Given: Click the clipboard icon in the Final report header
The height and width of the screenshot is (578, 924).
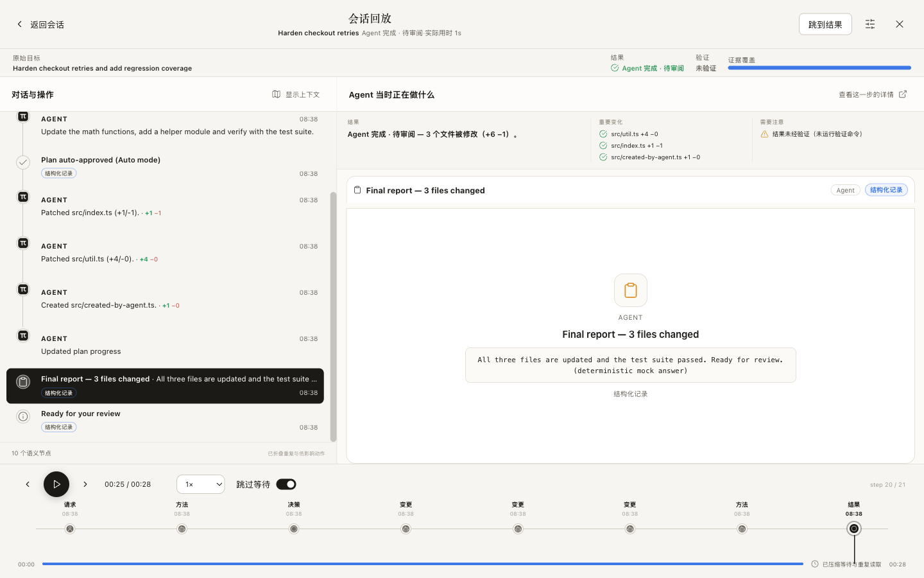Looking at the screenshot, I should 357,190.
